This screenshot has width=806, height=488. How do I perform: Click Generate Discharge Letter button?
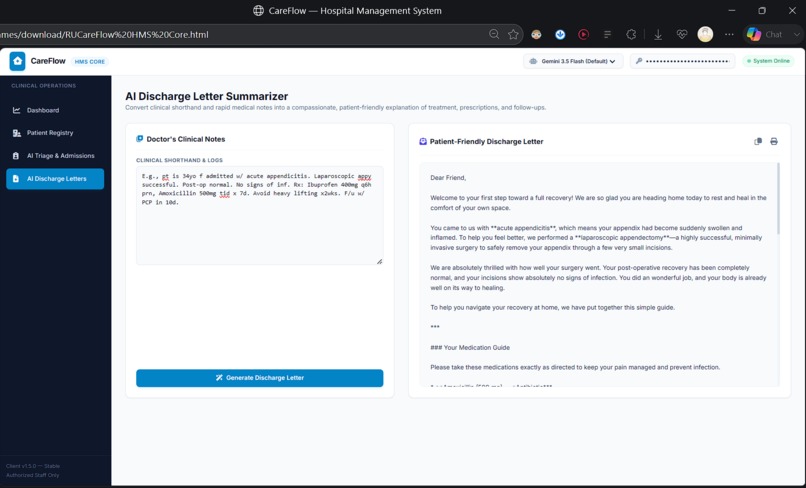tap(260, 378)
